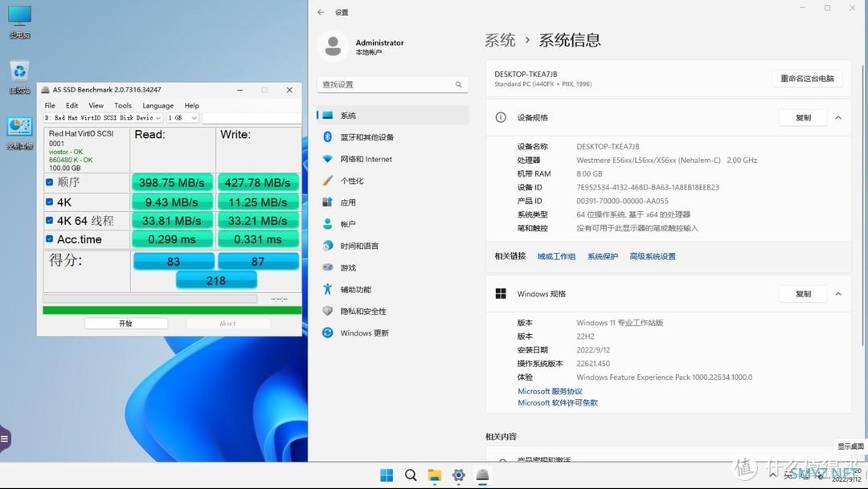Open 个性化 settings
The width and height of the screenshot is (868, 489).
coord(393,181)
